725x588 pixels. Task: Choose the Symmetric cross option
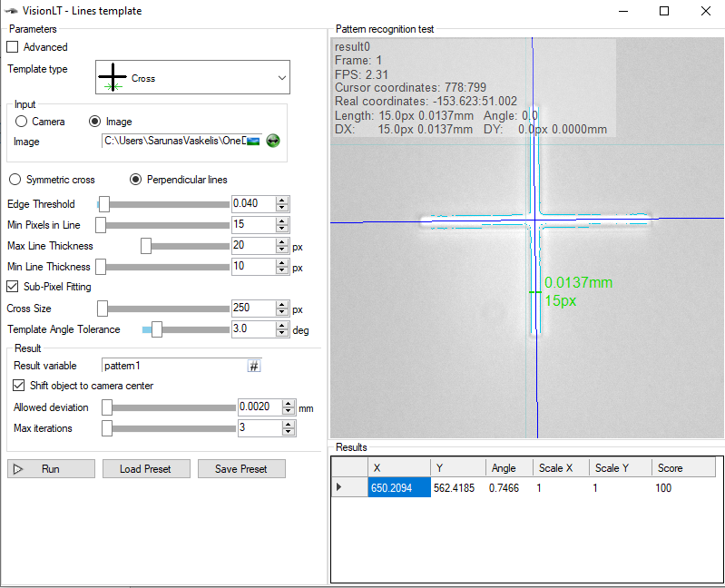15,180
